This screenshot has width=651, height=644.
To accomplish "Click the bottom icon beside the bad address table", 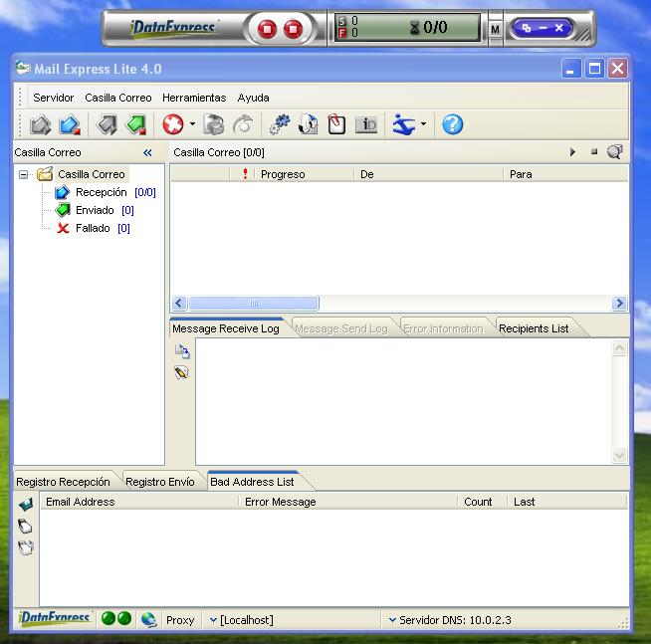I will (x=25, y=547).
